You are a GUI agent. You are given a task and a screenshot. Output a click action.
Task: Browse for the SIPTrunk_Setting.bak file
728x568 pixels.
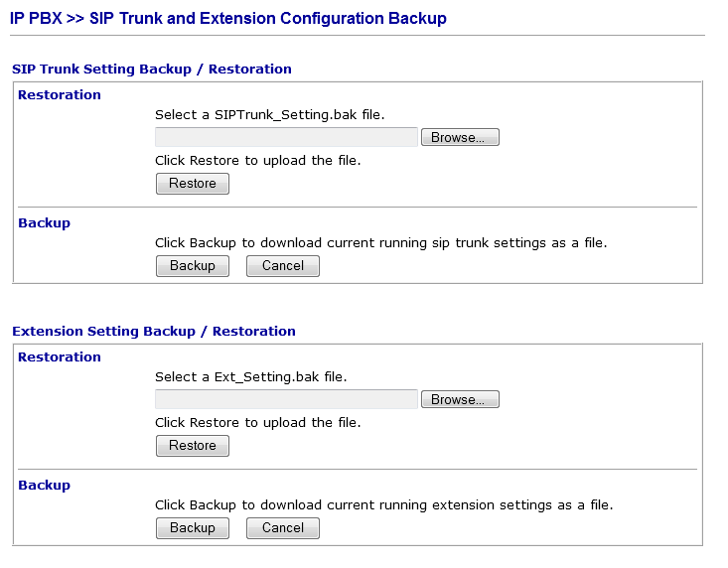(x=460, y=137)
